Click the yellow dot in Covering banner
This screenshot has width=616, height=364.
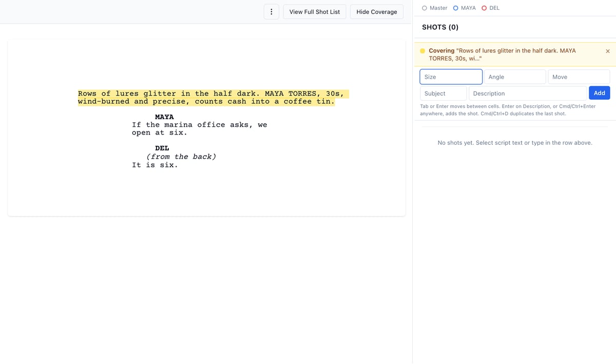click(422, 51)
